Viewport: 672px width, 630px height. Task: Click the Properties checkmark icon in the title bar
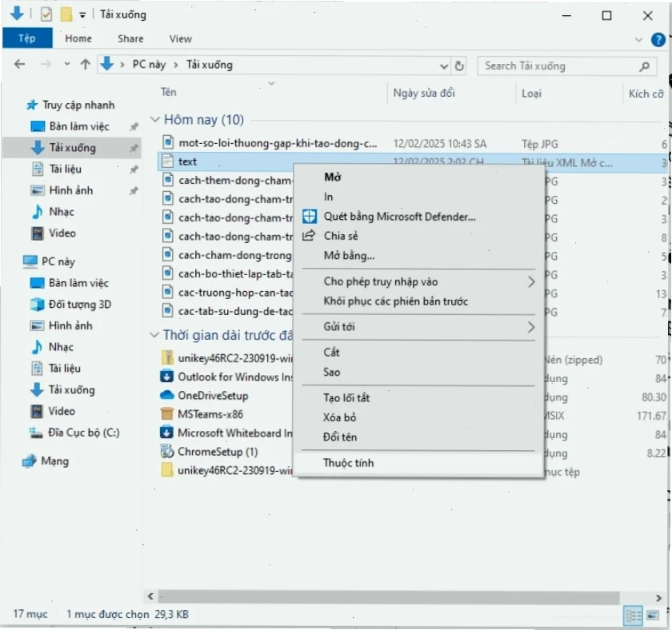click(46, 15)
